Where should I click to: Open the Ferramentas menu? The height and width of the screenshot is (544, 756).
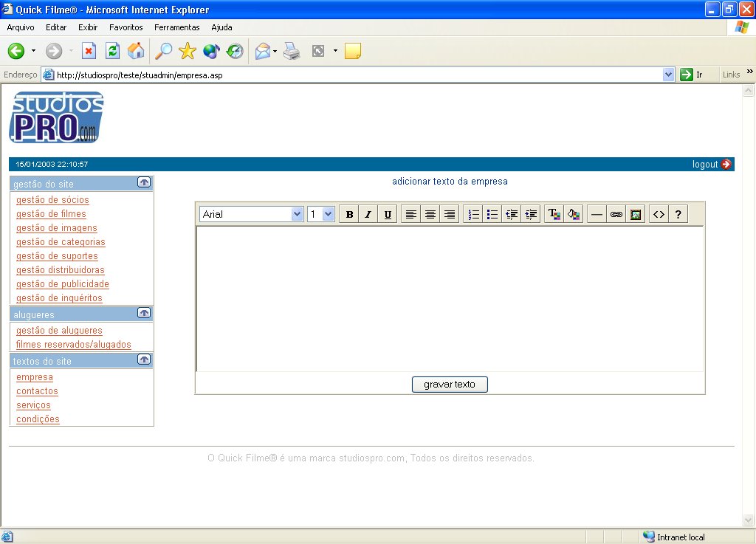click(x=176, y=27)
